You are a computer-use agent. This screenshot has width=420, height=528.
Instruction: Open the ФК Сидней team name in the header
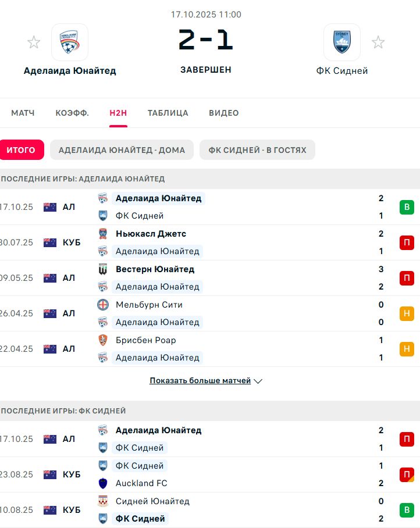(342, 71)
